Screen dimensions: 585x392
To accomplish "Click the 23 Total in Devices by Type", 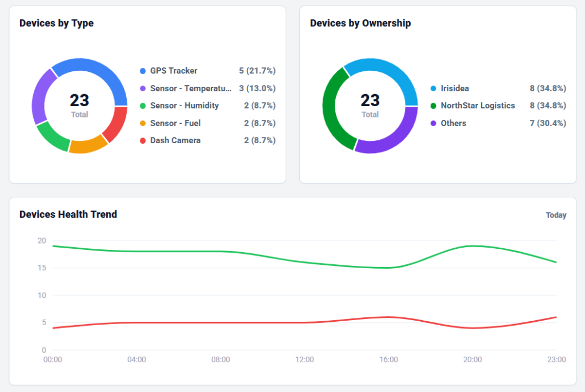I will click(79, 105).
